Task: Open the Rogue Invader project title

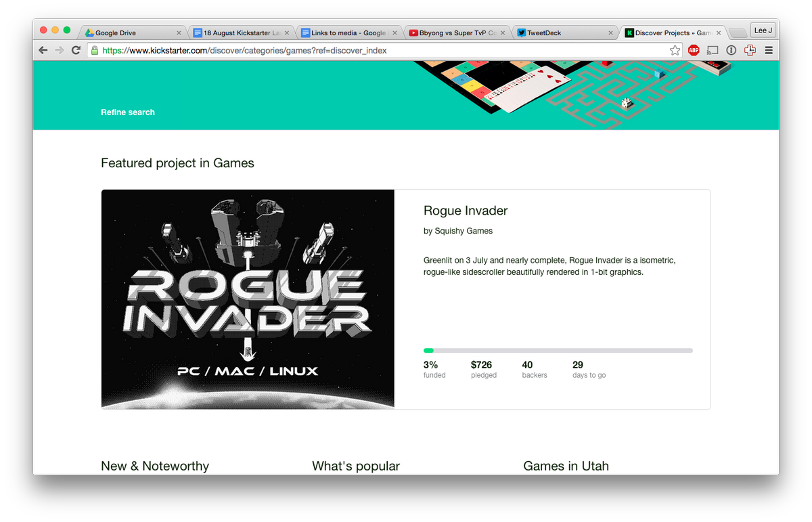Action: [466, 211]
